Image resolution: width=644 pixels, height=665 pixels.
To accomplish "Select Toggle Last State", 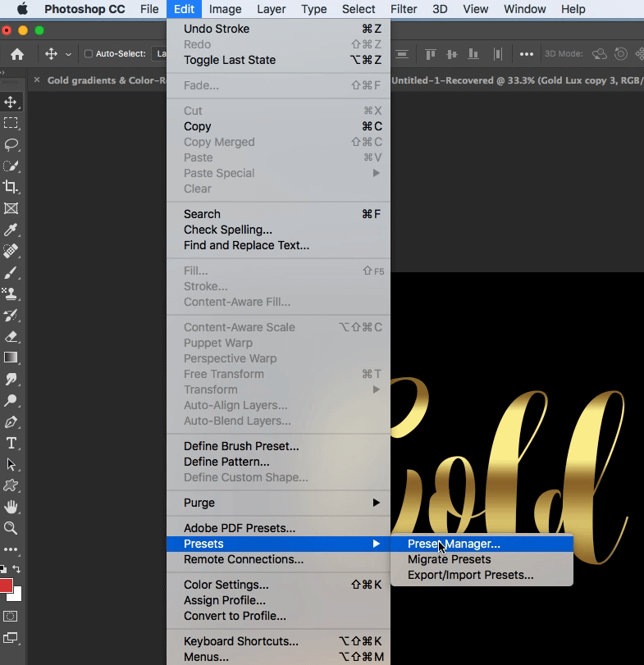I will [x=278, y=60].
